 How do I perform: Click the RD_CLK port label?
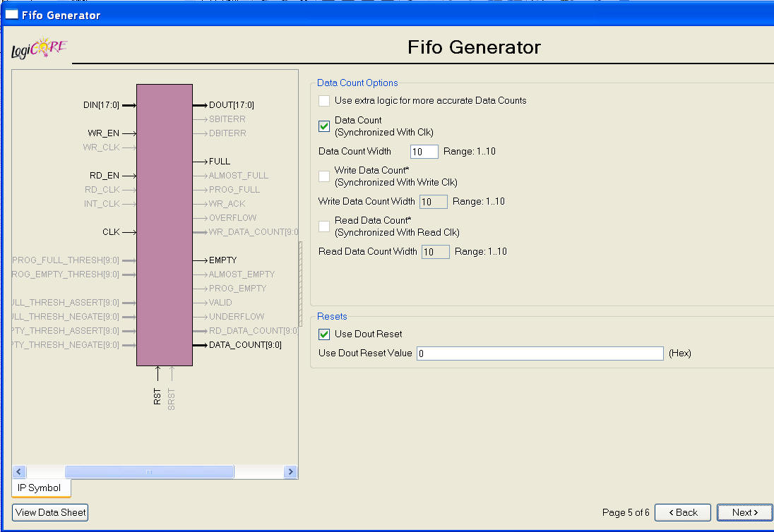[x=102, y=190]
